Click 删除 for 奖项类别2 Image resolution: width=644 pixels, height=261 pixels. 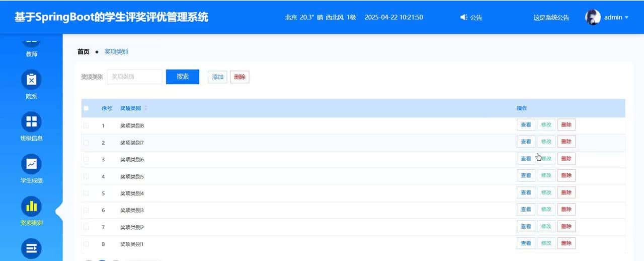pos(566,226)
